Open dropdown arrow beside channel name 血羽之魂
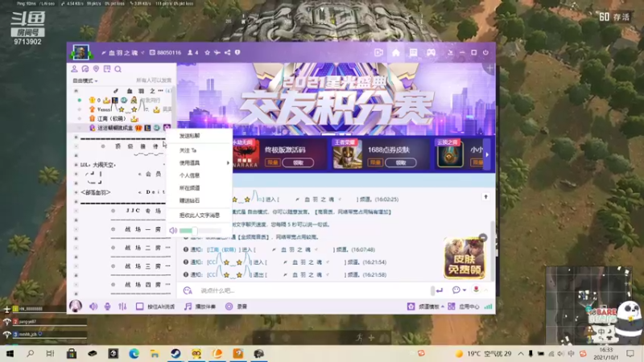 pos(142,53)
